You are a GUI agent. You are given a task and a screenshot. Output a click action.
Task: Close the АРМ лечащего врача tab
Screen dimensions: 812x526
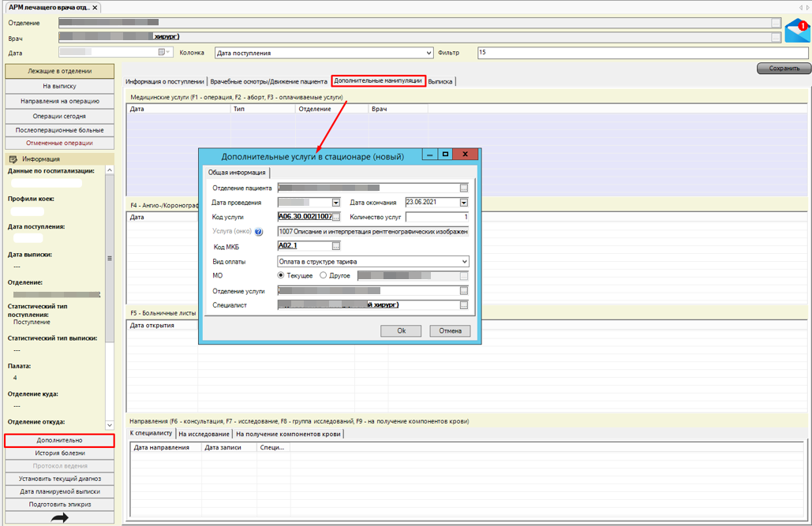coord(95,8)
